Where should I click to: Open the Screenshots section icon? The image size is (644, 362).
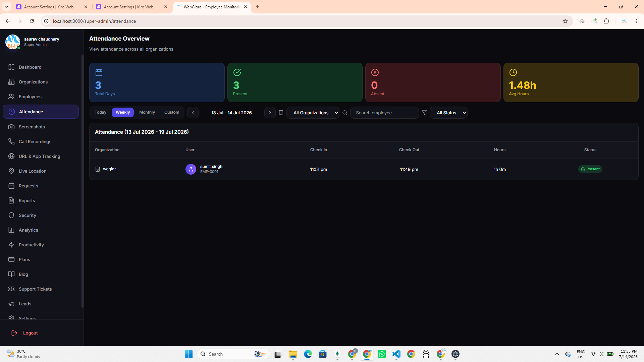click(11, 127)
